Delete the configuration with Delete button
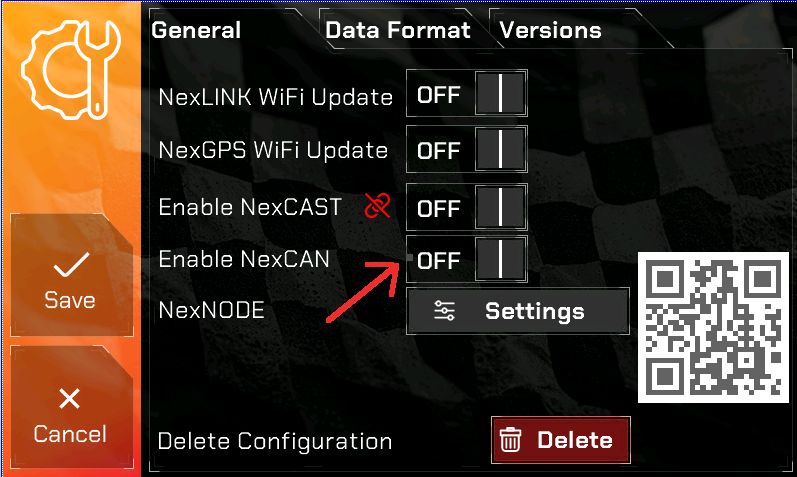 561,440
